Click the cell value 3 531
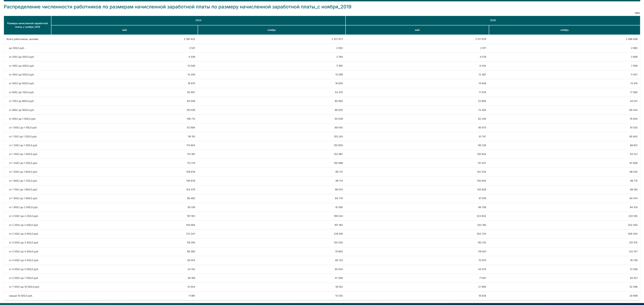 (x=192, y=48)
